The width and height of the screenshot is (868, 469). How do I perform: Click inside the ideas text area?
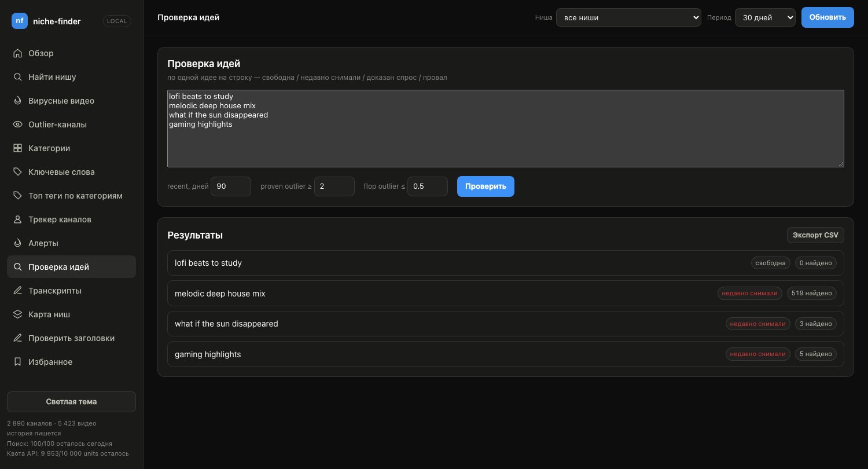(506, 129)
